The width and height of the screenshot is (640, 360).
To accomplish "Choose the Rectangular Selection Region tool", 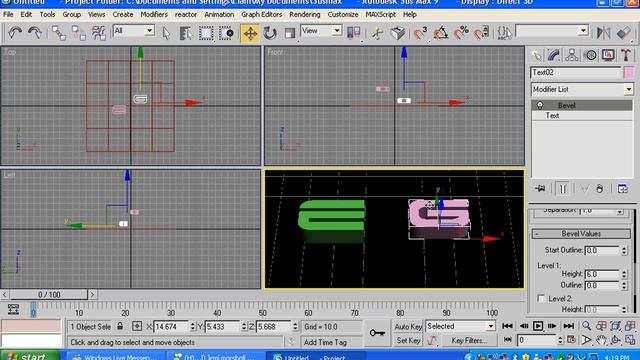I will coord(206,33).
